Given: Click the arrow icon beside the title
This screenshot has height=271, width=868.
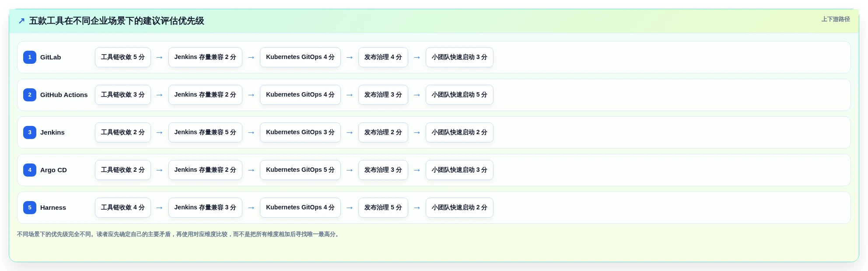Looking at the screenshot, I should click(x=21, y=21).
